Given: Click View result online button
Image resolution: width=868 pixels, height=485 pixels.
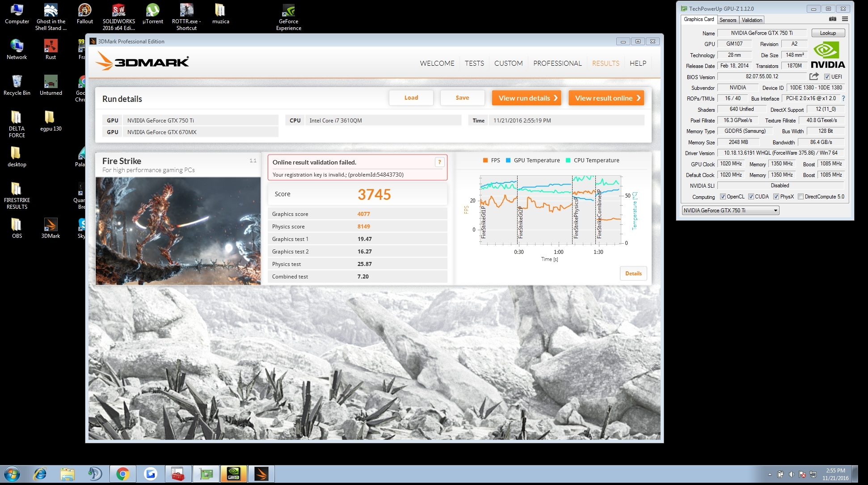Looking at the screenshot, I should point(606,98).
